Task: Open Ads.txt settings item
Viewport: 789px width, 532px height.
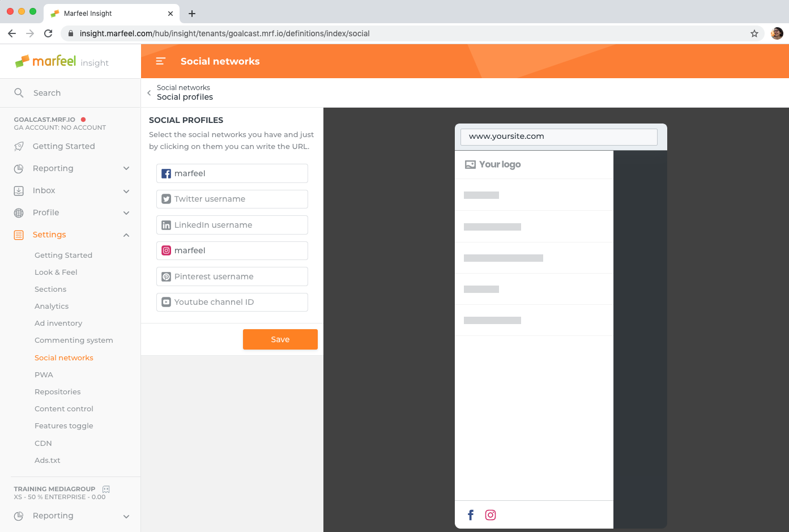Action: click(x=48, y=461)
